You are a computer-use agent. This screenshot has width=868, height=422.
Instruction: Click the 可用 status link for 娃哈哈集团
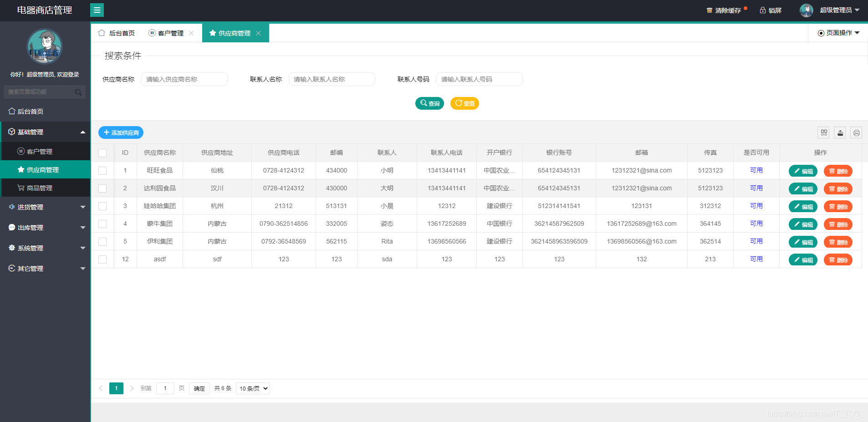[x=756, y=206]
